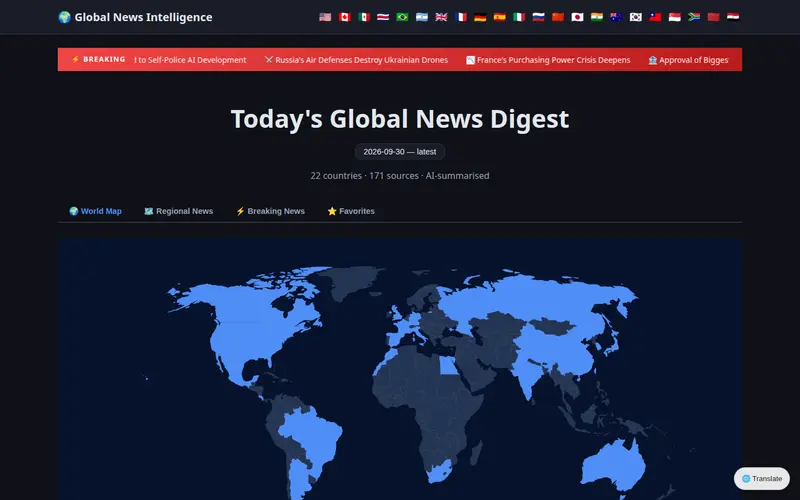This screenshot has height=500, width=800.
Task: Select the Morocco flag icon
Action: 713,17
